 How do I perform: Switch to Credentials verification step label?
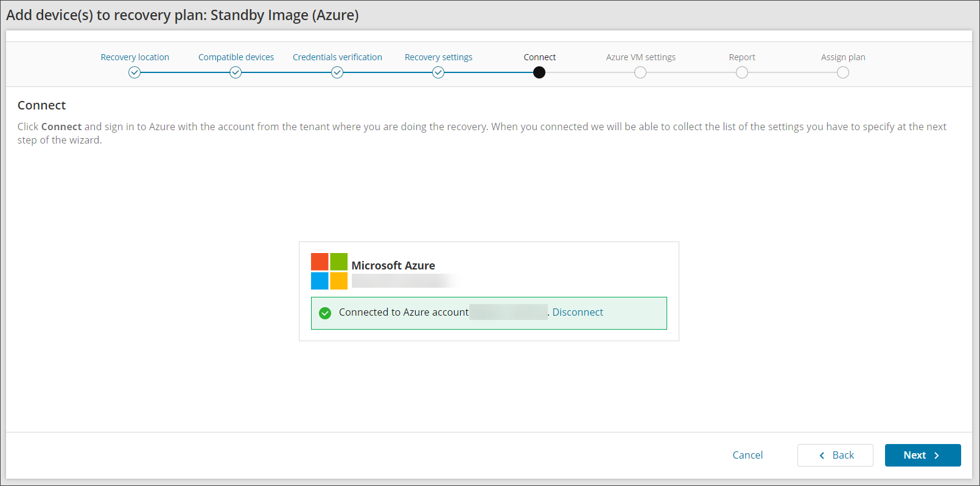pyautogui.click(x=337, y=57)
